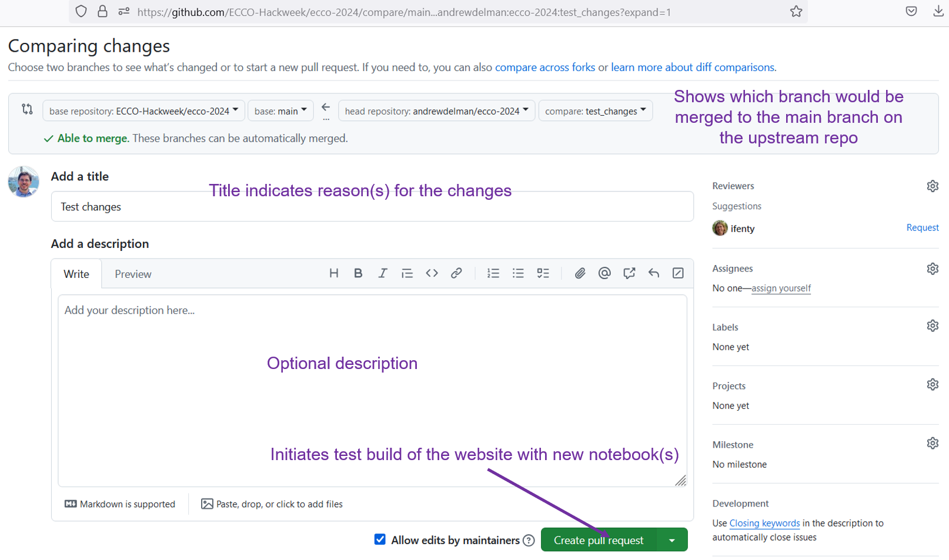Apply bold formatting in description toolbar
Image resolution: width=949 pixels, height=560 pixels.
(358, 273)
